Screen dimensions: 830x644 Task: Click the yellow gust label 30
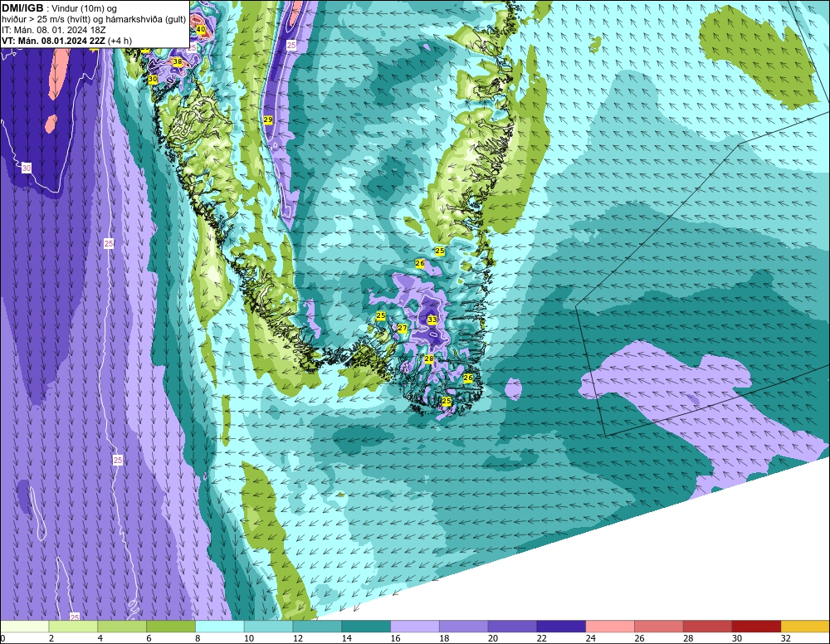click(153, 79)
